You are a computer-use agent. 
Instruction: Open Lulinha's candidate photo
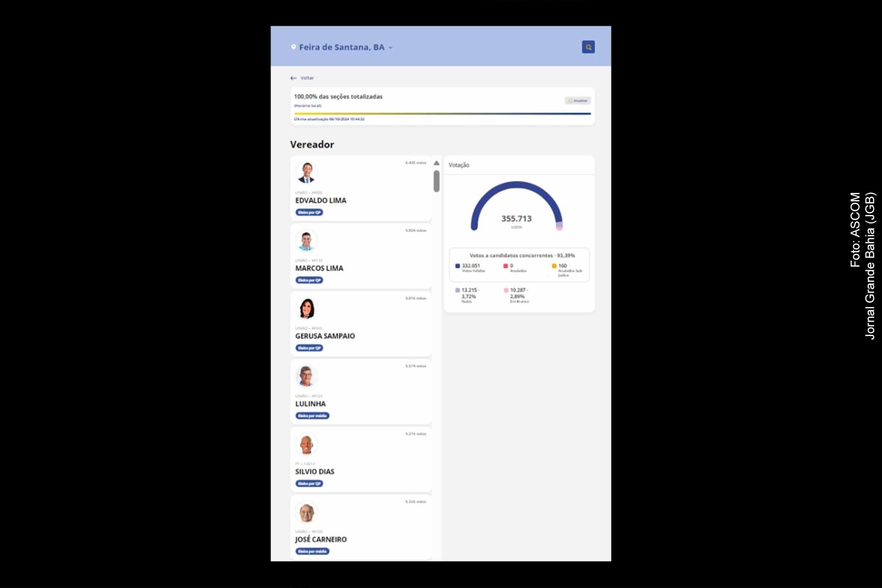pos(306,376)
